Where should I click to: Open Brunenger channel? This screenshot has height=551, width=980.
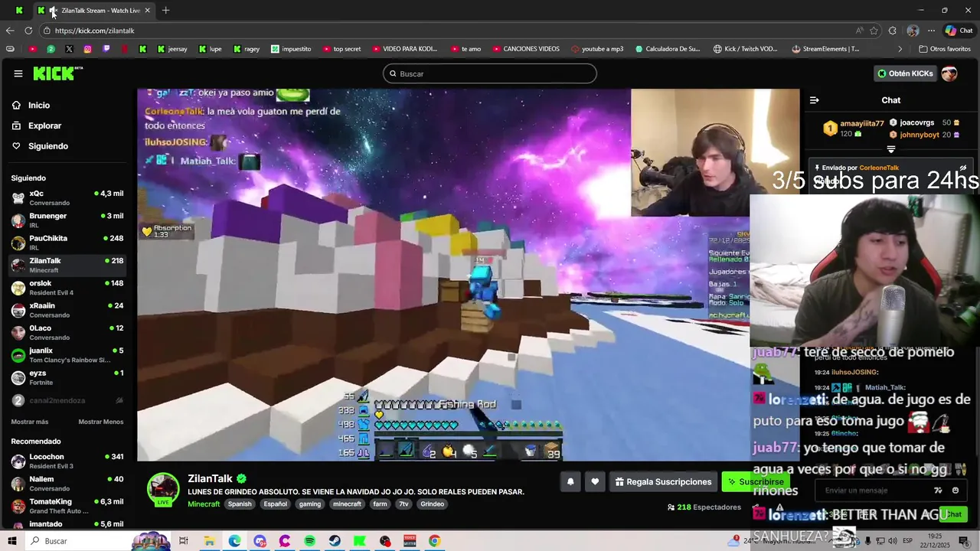pos(67,220)
